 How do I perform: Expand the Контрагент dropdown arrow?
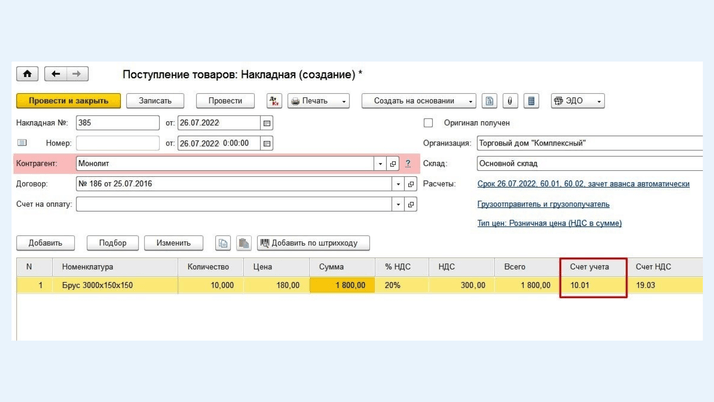380,163
